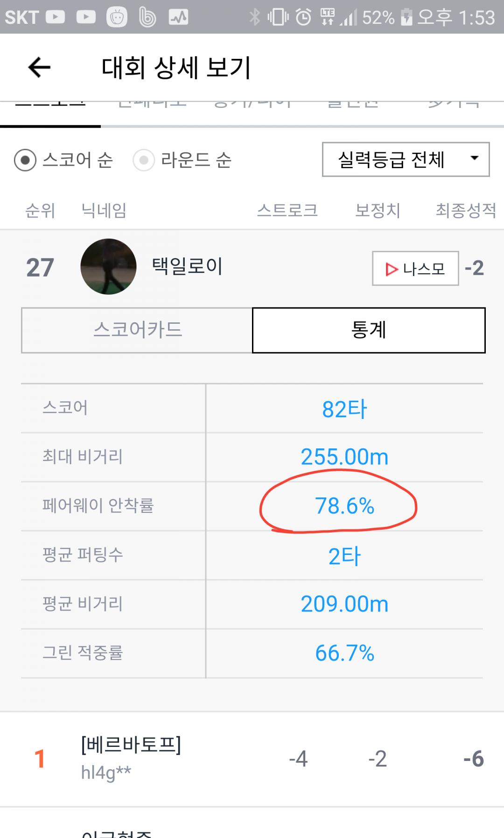Tap the alarm clock status icon
Screen dimensions: 504x838
click(x=303, y=18)
